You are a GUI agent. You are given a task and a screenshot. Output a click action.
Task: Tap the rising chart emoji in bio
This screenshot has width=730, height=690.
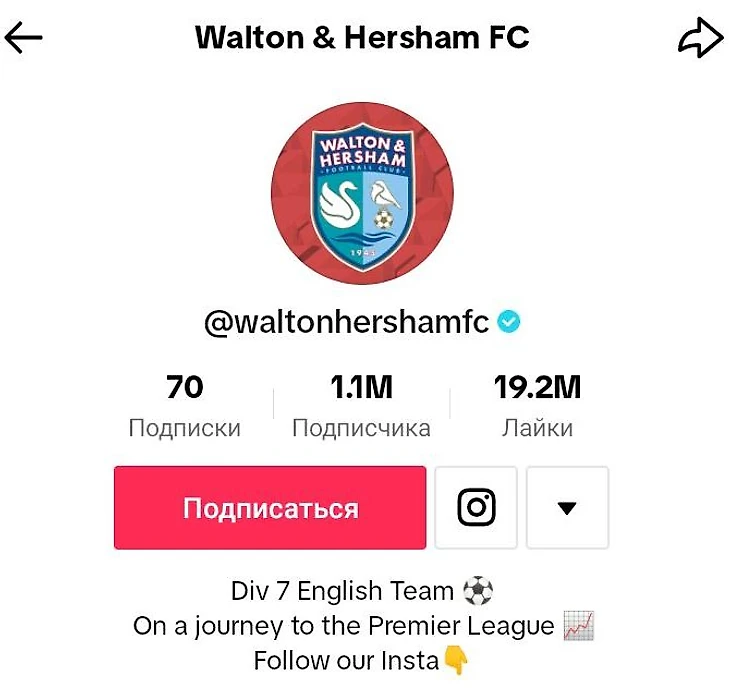tap(579, 625)
